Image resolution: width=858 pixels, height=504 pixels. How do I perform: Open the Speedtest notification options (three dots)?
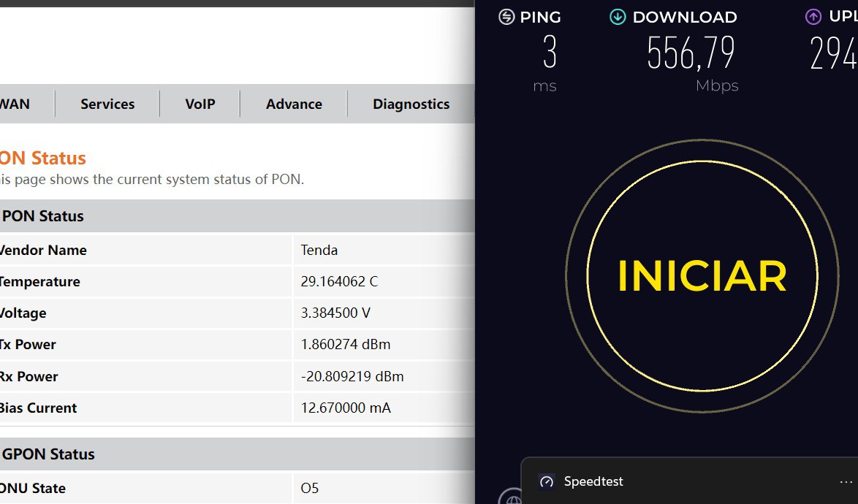point(846,482)
